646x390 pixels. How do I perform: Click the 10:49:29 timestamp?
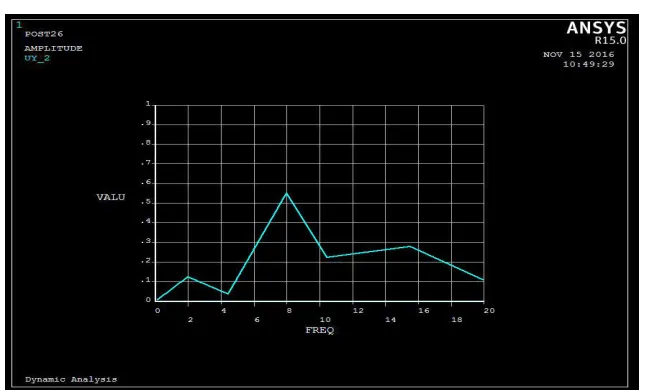588,64
